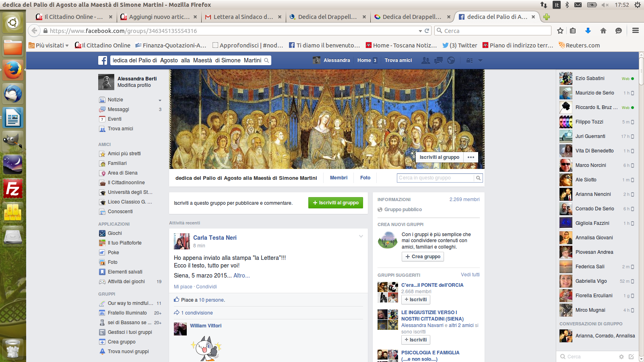644x362 pixels.
Task: Open Firefox hamburger menu
Action: (636, 31)
